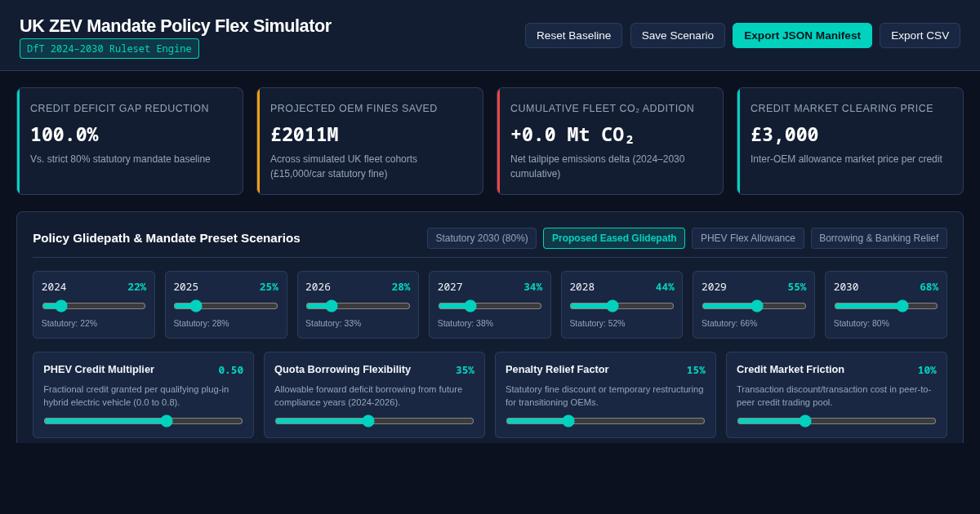Click the UK ZEV Mandate Policy Flex Simulator title
This screenshot has width=980, height=514.
[x=176, y=26]
